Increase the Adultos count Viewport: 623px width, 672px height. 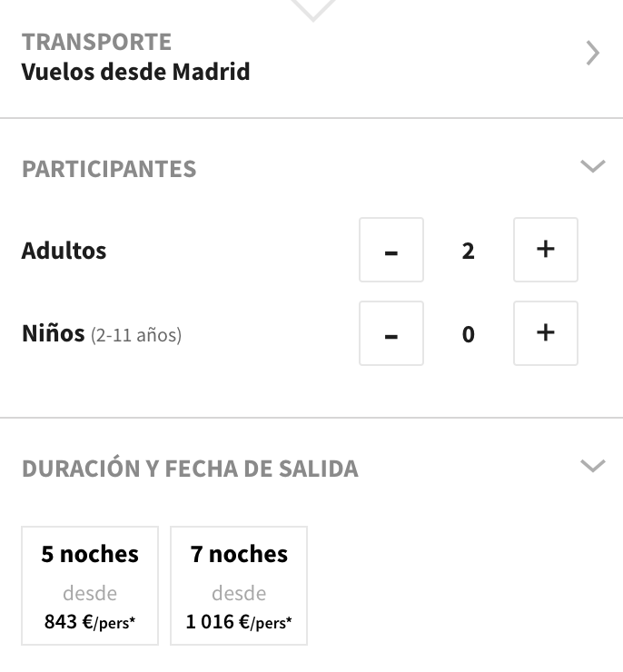(x=546, y=250)
